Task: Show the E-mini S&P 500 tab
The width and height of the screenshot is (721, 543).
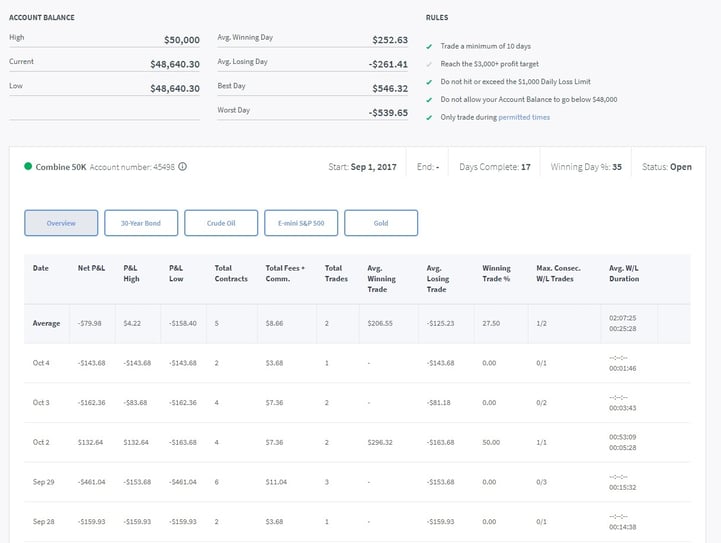Action: coord(301,223)
